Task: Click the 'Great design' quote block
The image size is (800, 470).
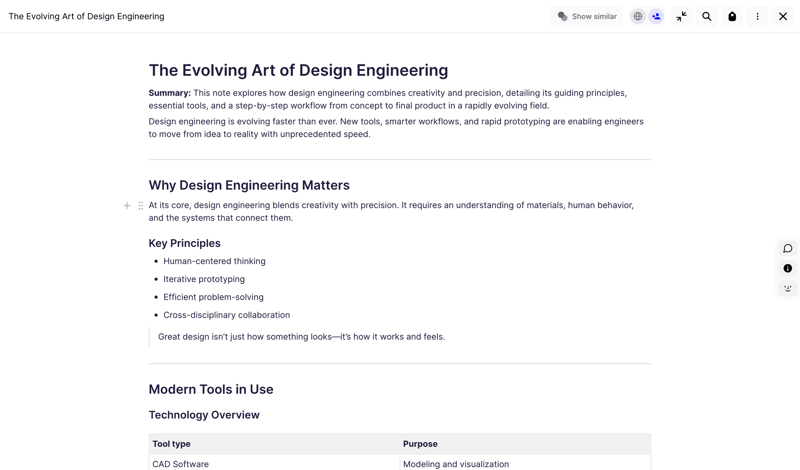Action: tap(301, 337)
